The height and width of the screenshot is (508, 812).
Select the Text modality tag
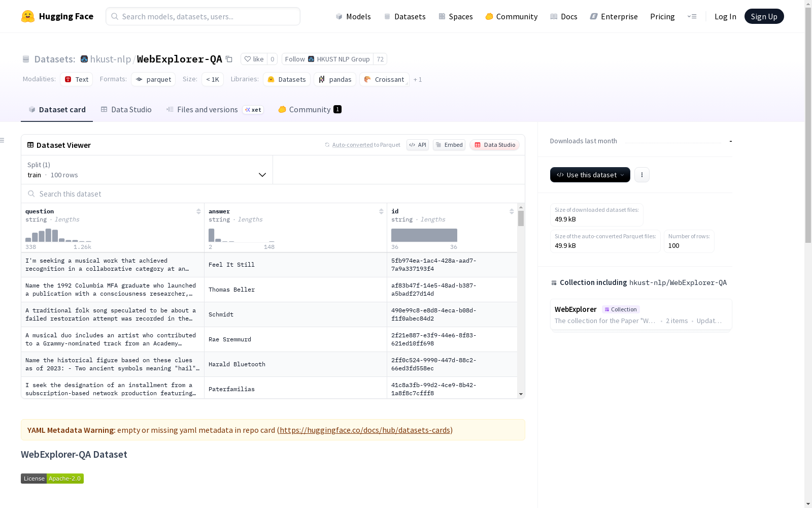click(76, 79)
